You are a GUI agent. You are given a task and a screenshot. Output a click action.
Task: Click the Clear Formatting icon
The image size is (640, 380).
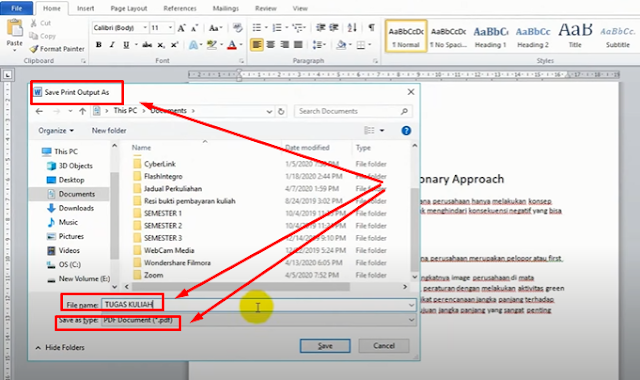click(x=238, y=28)
